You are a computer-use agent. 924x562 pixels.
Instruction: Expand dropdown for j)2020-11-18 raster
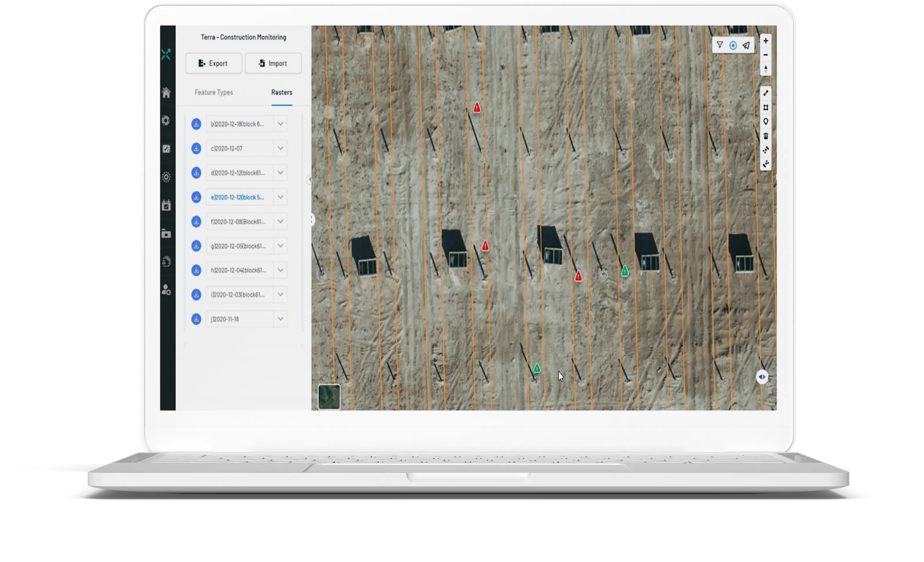(x=280, y=319)
